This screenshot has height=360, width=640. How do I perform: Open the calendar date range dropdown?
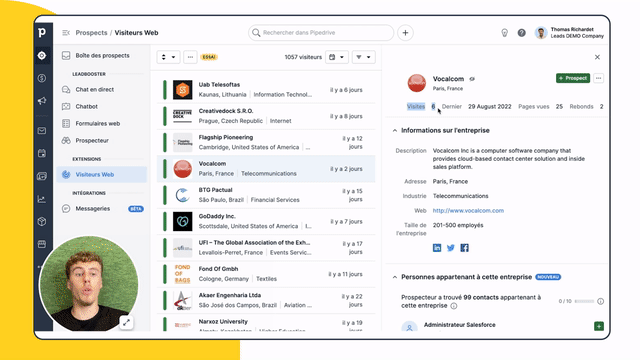coord(337,57)
